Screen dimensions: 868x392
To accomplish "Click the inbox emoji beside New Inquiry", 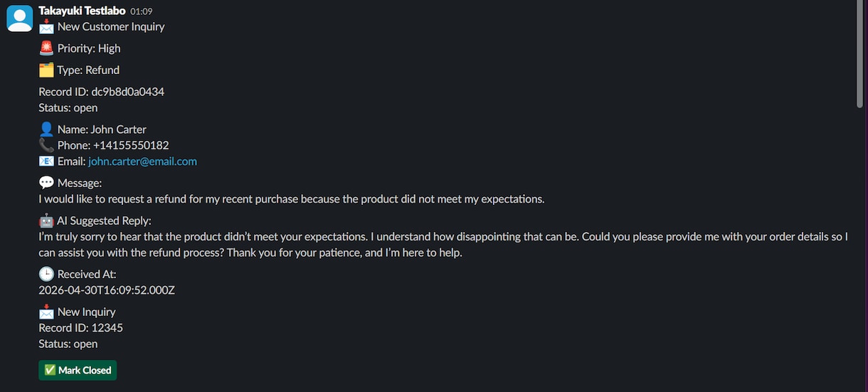I will point(46,312).
